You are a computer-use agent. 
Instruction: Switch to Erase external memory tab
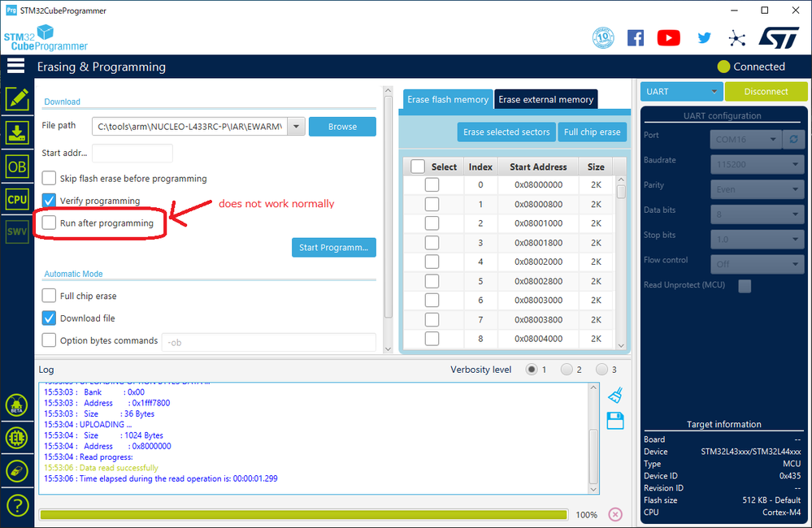point(546,99)
